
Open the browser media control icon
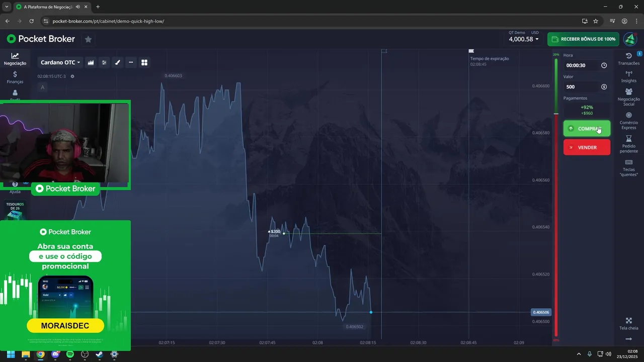click(x=612, y=21)
